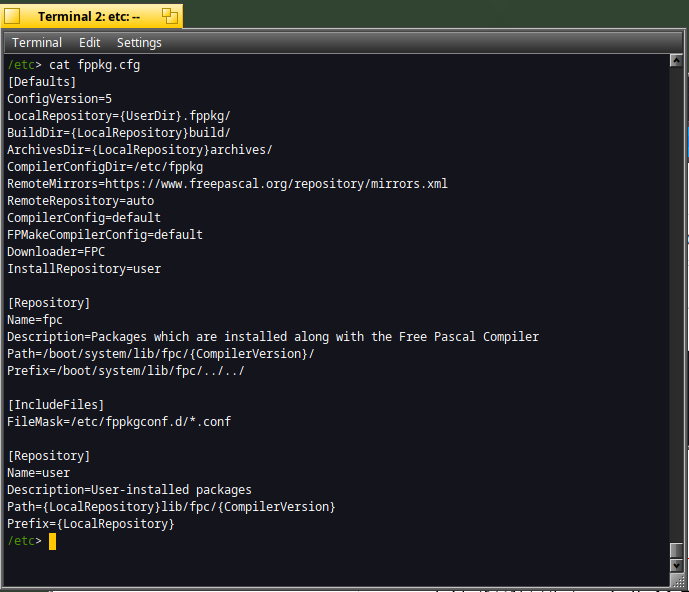
Task: Open the Edit menu
Action: point(90,43)
